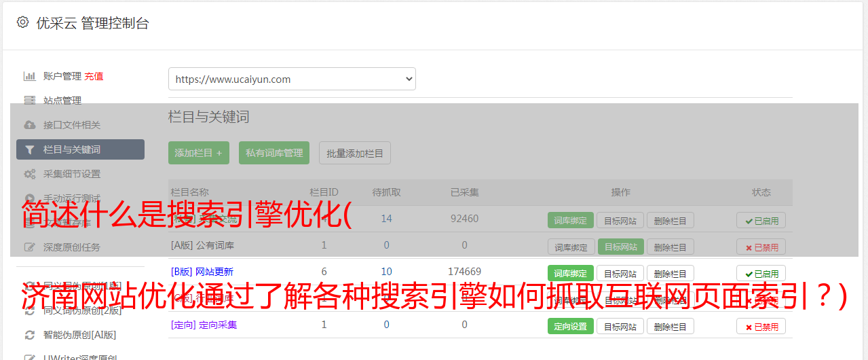Click the 待抓取 value 10 of 网站更新
The width and height of the screenshot is (868, 360).
(387, 271)
